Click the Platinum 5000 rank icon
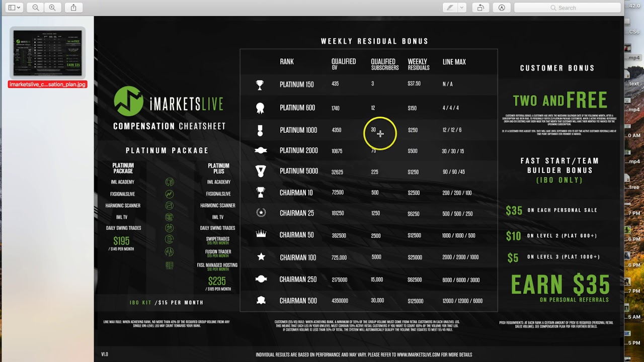 tap(261, 171)
